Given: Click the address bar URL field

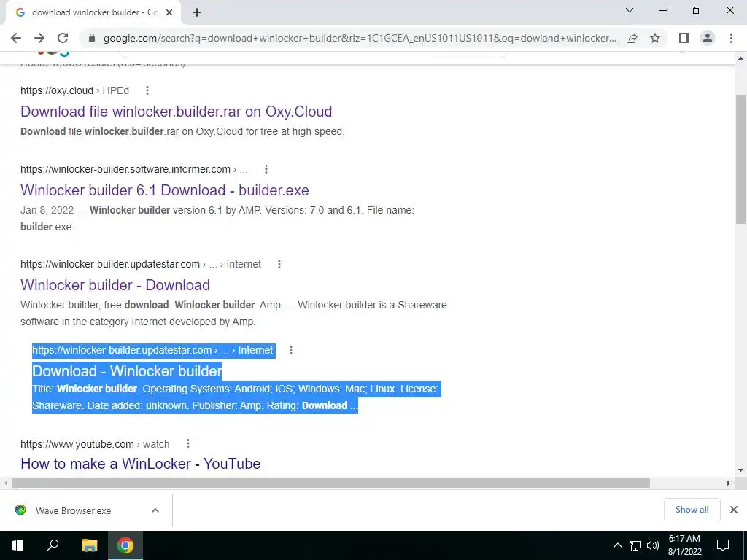Looking at the screenshot, I should [x=360, y=38].
